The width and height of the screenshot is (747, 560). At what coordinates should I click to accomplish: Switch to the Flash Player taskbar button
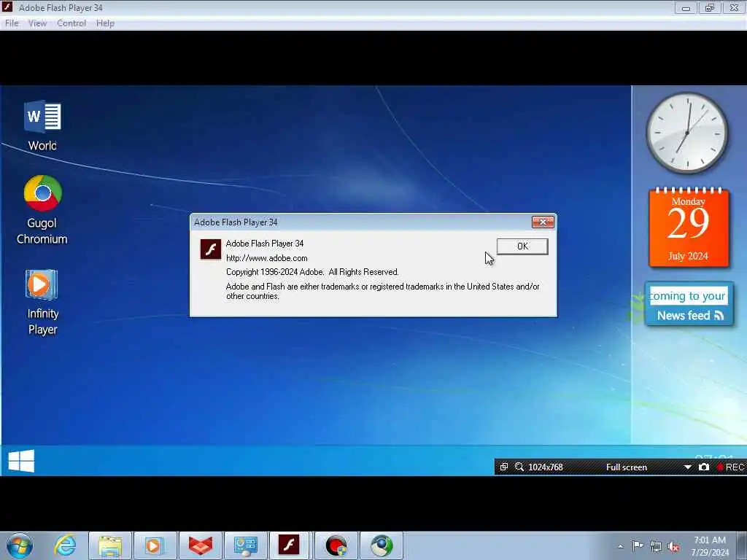tap(289, 546)
